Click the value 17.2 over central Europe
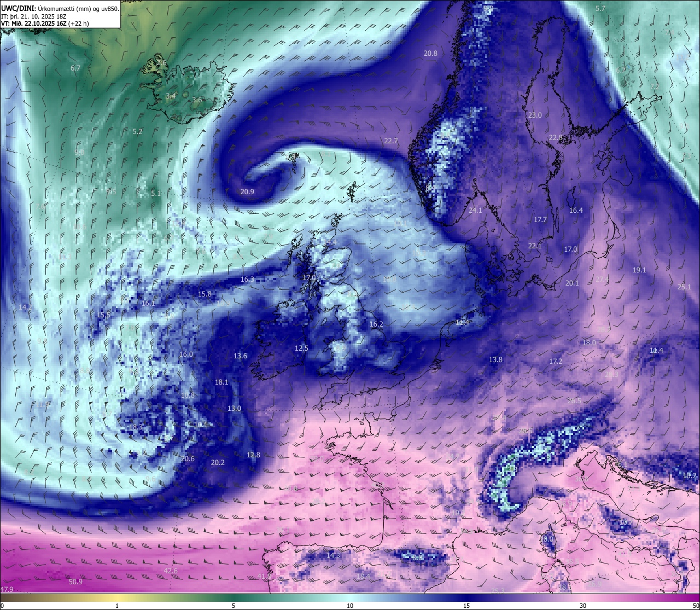The width and height of the screenshot is (700, 610). tap(556, 362)
